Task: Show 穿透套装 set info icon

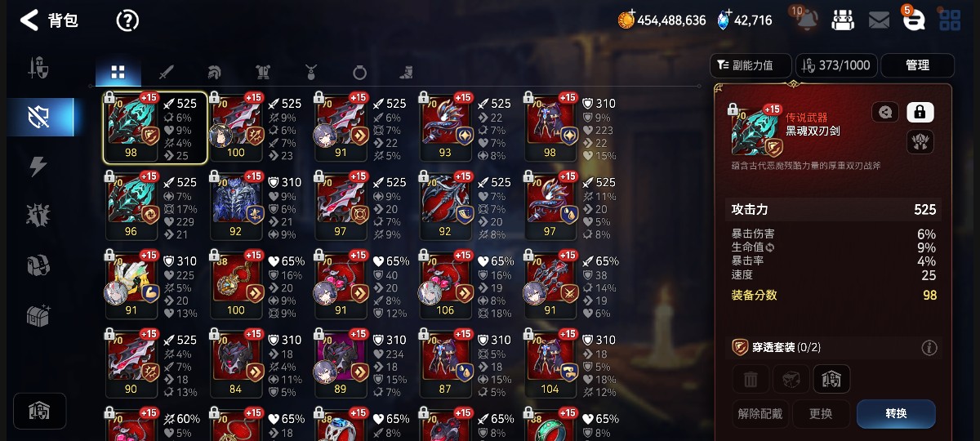Action: pyautogui.click(x=929, y=348)
